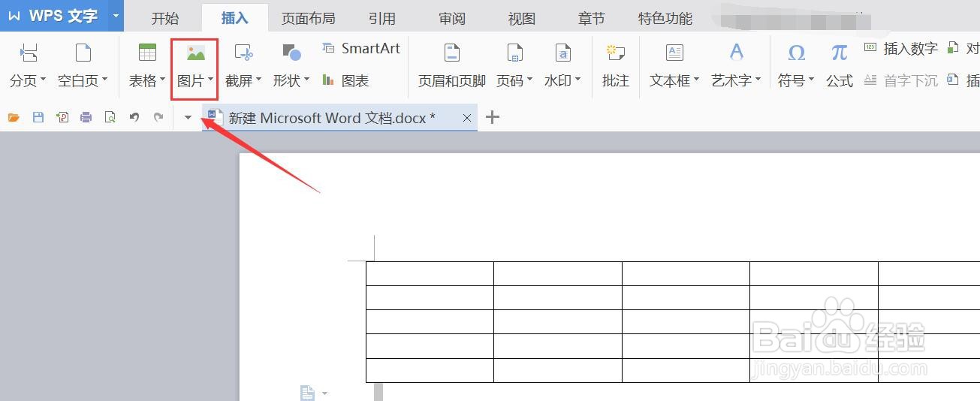Screen dimensions: 980x401
Task: Open the 引用 tab
Action: (382, 19)
